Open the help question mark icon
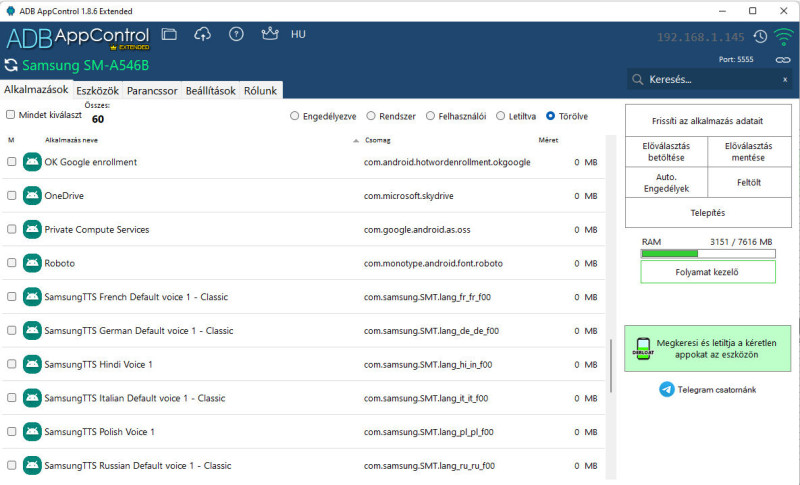This screenshot has width=800, height=485. click(x=236, y=34)
